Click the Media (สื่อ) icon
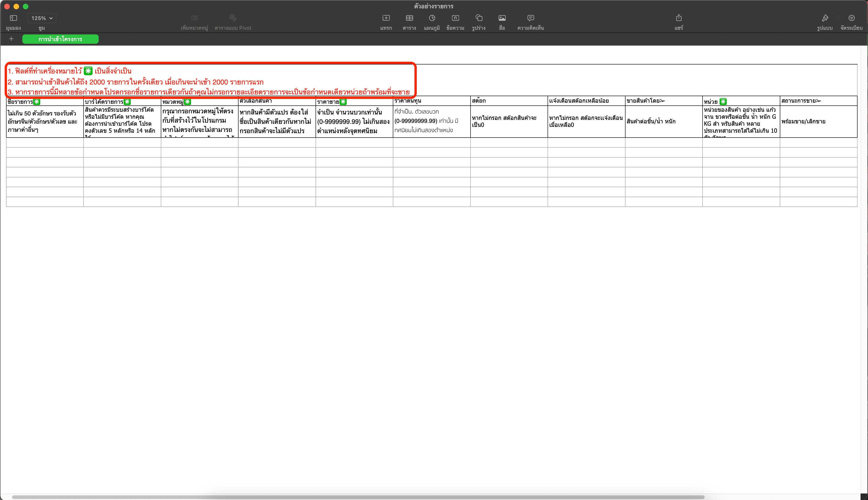Image resolution: width=868 pixels, height=500 pixels. pyautogui.click(x=502, y=18)
